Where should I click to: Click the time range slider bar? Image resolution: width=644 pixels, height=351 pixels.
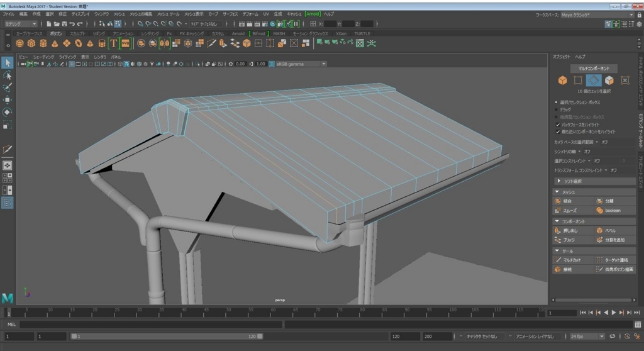167,336
